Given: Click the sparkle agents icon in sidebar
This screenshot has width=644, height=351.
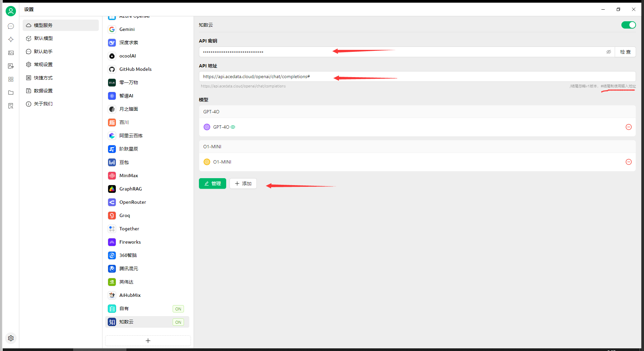Looking at the screenshot, I should point(11,40).
